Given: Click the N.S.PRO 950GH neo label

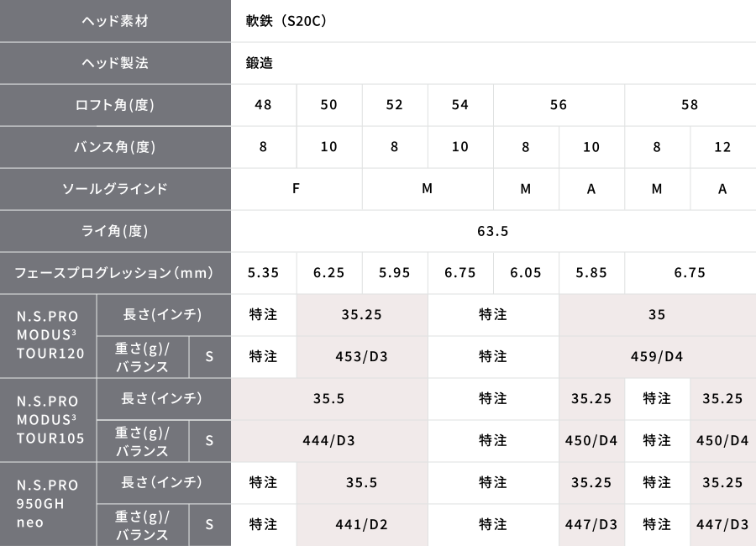Looking at the screenshot, I should pos(48,504).
